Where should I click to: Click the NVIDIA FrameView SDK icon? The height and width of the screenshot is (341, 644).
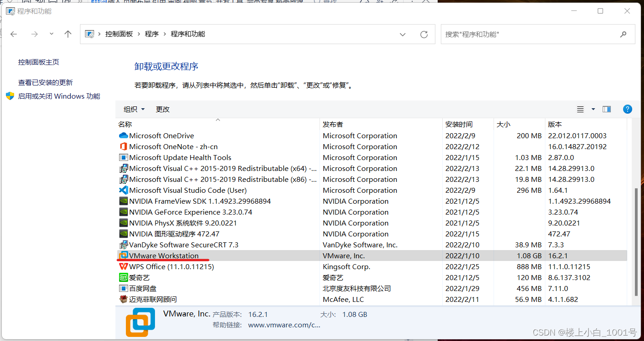(x=123, y=201)
